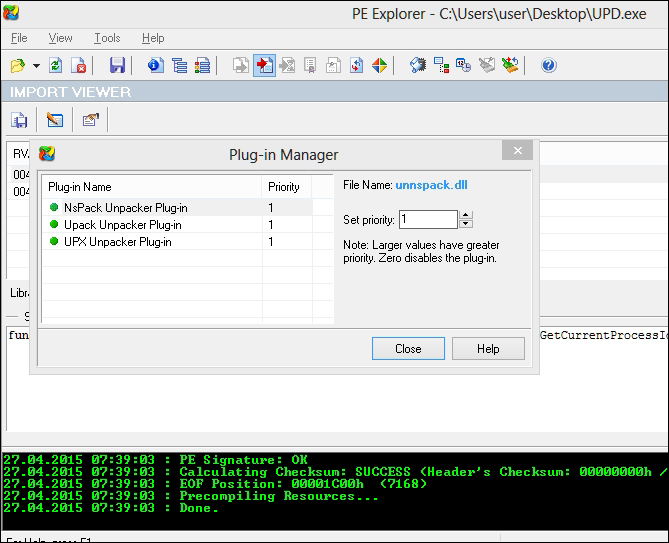Open the blue info headers icon
The width and height of the screenshot is (669, 543).
[155, 66]
